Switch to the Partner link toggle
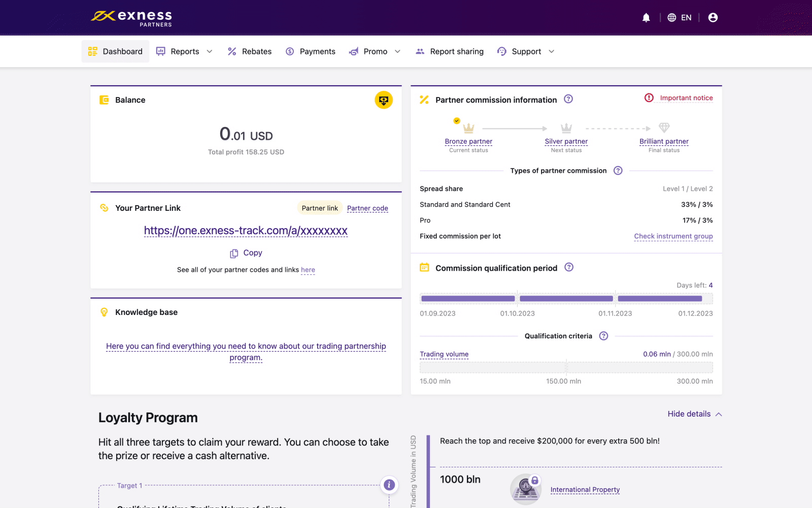The width and height of the screenshot is (812, 508). point(320,208)
